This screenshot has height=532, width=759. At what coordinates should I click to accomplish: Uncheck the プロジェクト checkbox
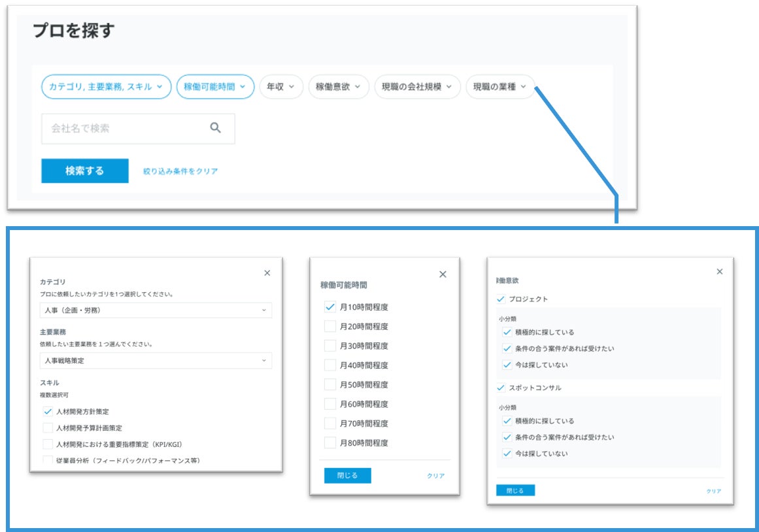[x=501, y=299]
